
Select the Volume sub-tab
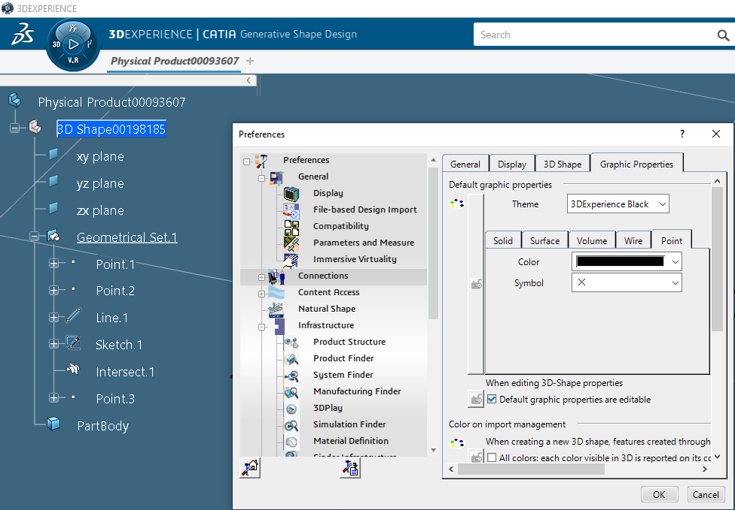click(592, 240)
